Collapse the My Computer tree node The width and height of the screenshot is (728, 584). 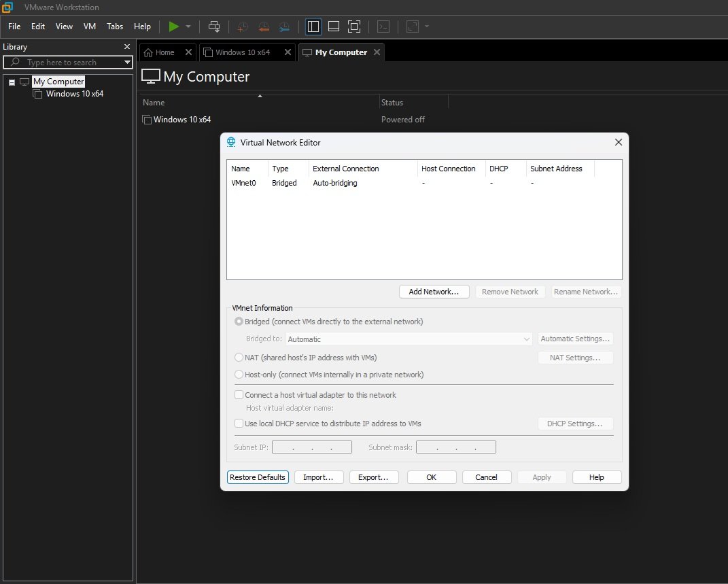pyautogui.click(x=12, y=82)
